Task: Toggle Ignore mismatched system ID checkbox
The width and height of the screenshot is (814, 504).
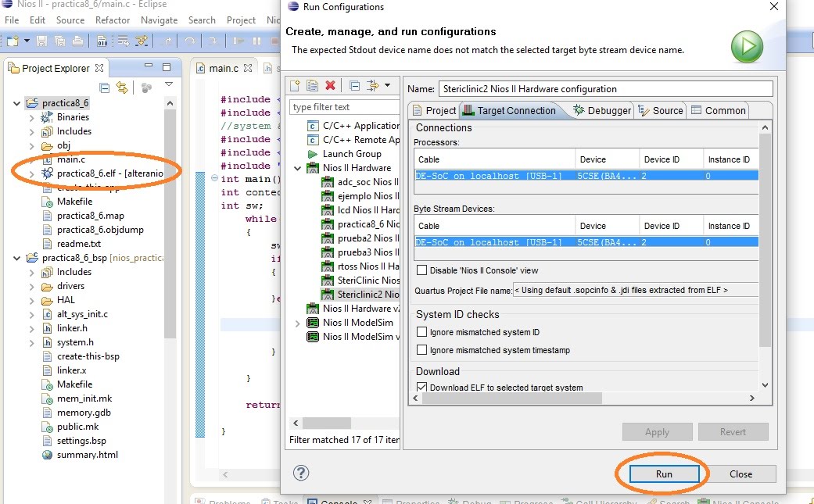Action: point(421,332)
